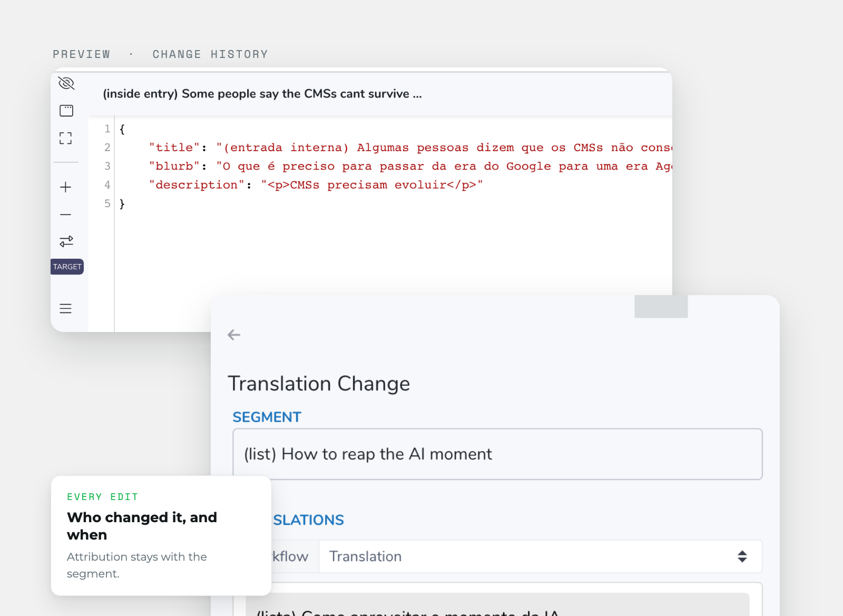843x616 pixels.
Task: Select the entry title 'Some people say the CMSs cant survive'
Action: 262,94
